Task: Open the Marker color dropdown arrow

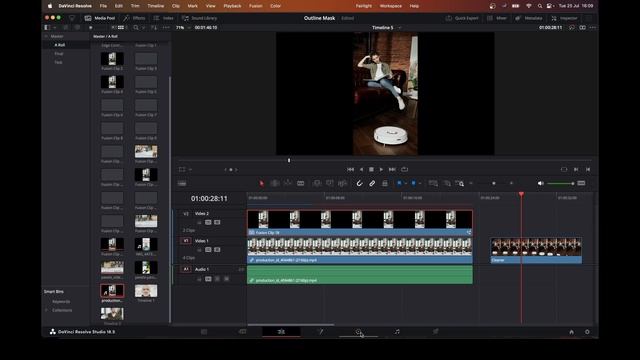Action: [x=420, y=184]
